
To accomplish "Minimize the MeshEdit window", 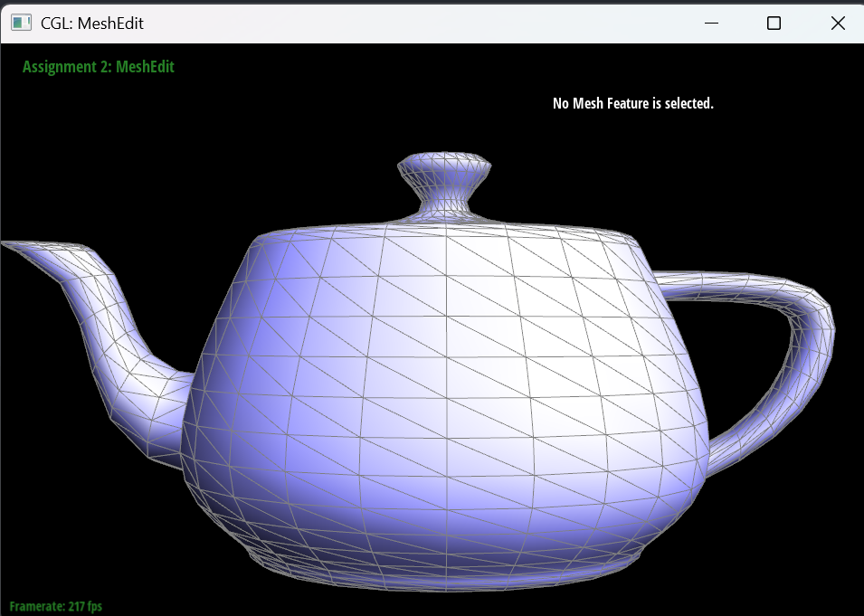I will (711, 24).
